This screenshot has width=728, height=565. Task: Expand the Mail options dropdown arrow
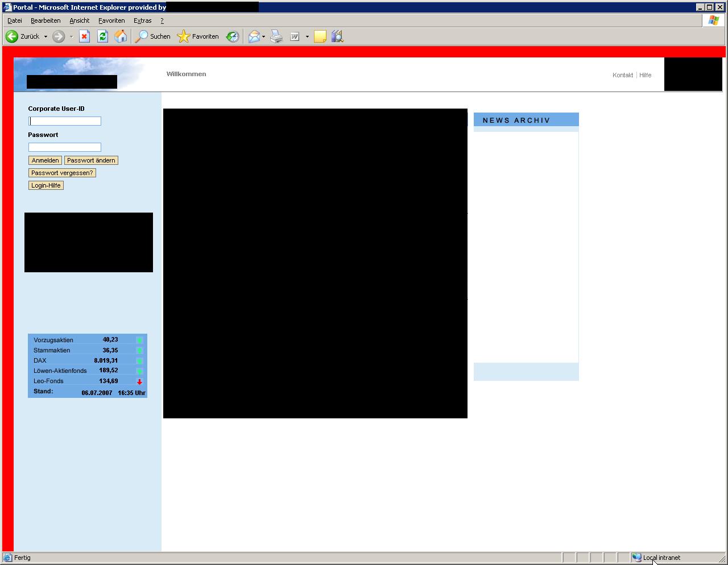click(x=263, y=36)
